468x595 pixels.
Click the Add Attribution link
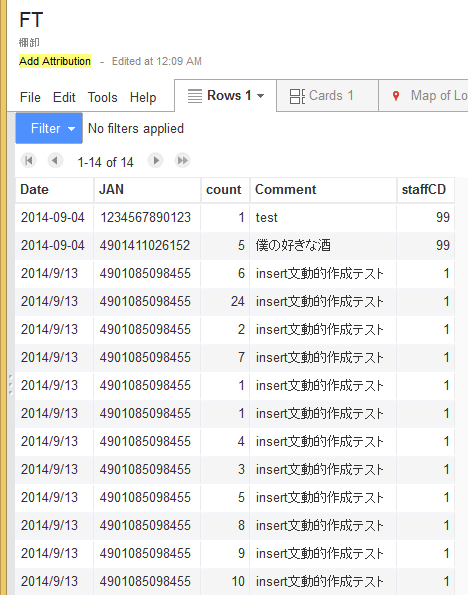coord(55,61)
